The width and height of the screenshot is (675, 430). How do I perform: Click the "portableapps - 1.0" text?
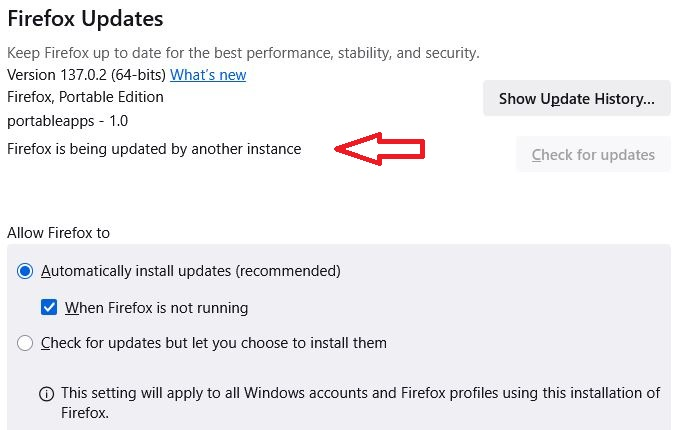[67, 121]
